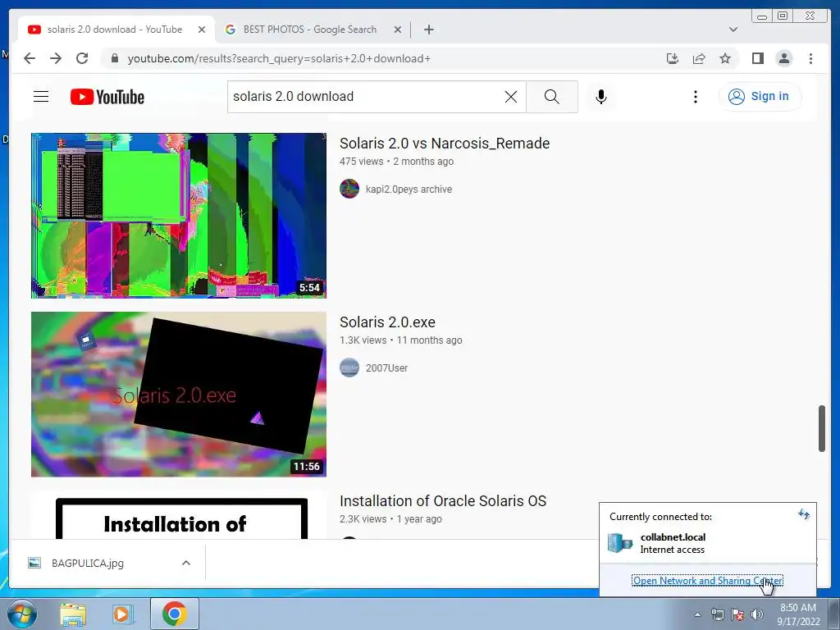Open Chrome side panel
The height and width of the screenshot is (630, 840).
[757, 58]
